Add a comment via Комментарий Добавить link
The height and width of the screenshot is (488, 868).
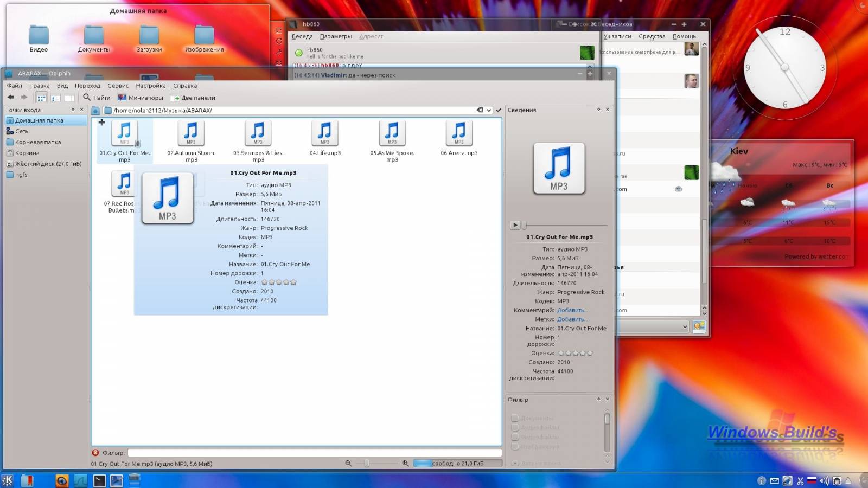[x=572, y=310]
